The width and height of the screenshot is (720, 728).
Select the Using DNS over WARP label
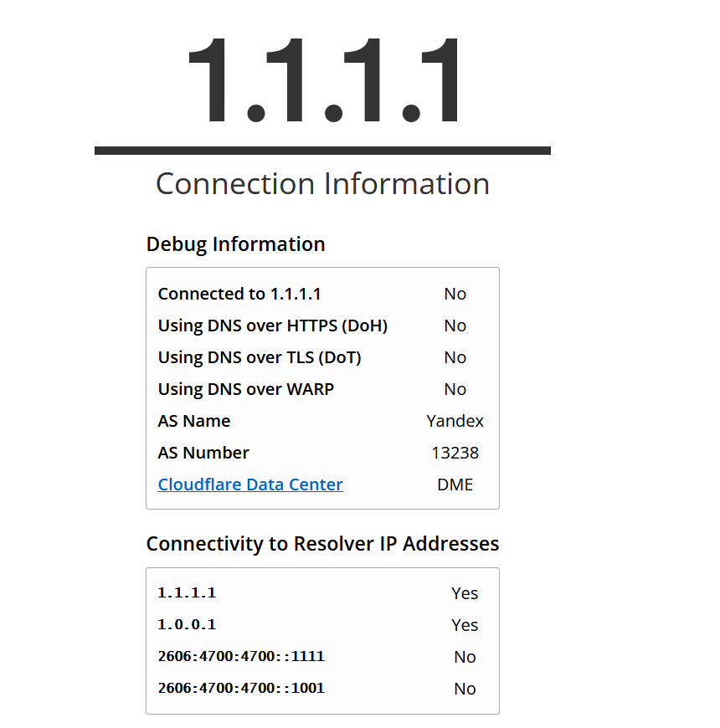pos(246,390)
